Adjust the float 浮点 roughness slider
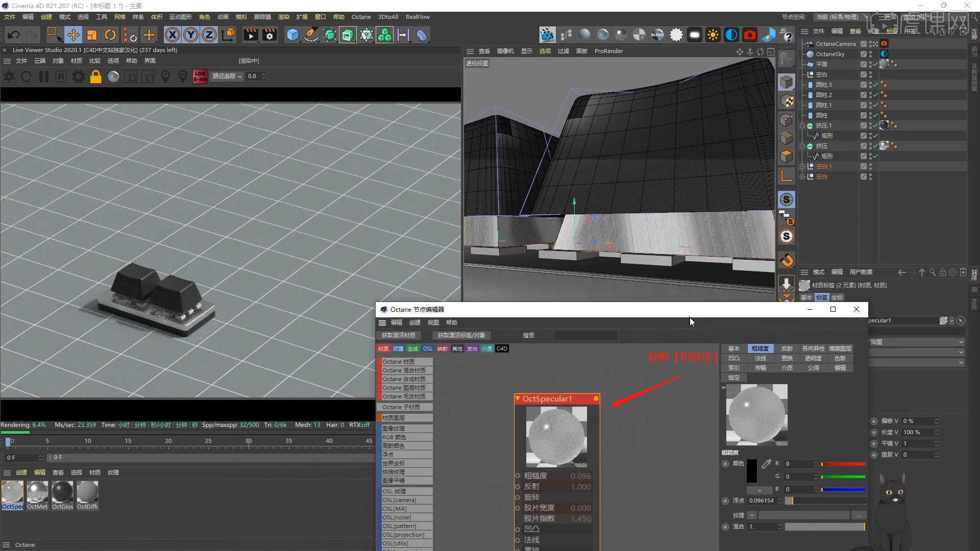This screenshot has height=551, width=980. click(x=825, y=501)
